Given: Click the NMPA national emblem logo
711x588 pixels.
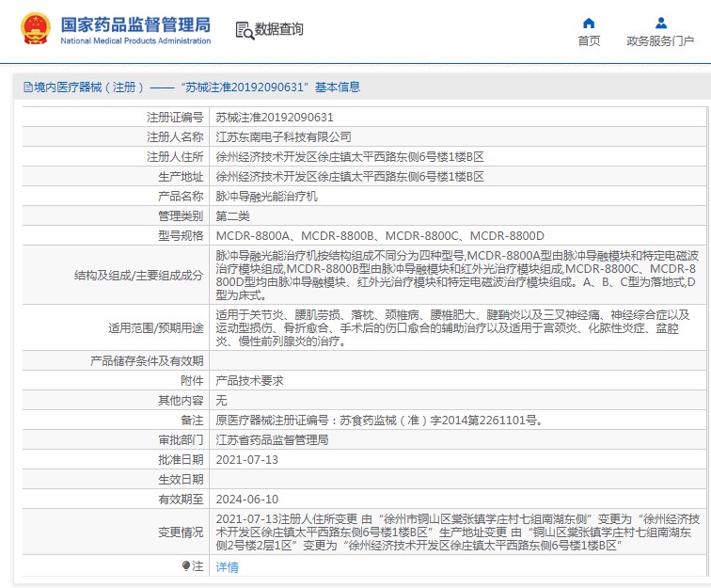Looking at the screenshot, I should (x=36, y=30).
